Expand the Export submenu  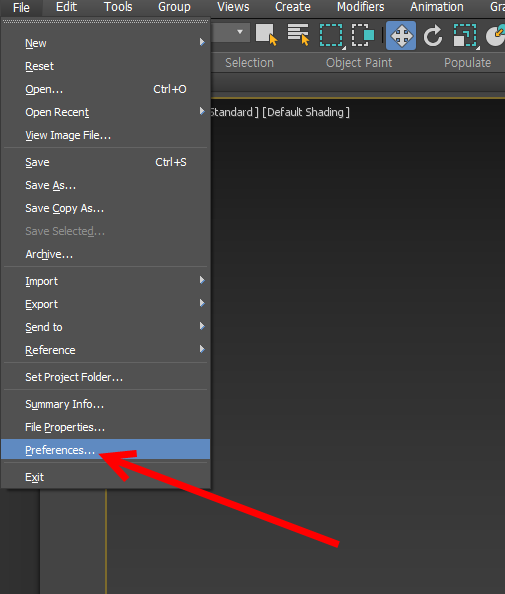coord(202,303)
